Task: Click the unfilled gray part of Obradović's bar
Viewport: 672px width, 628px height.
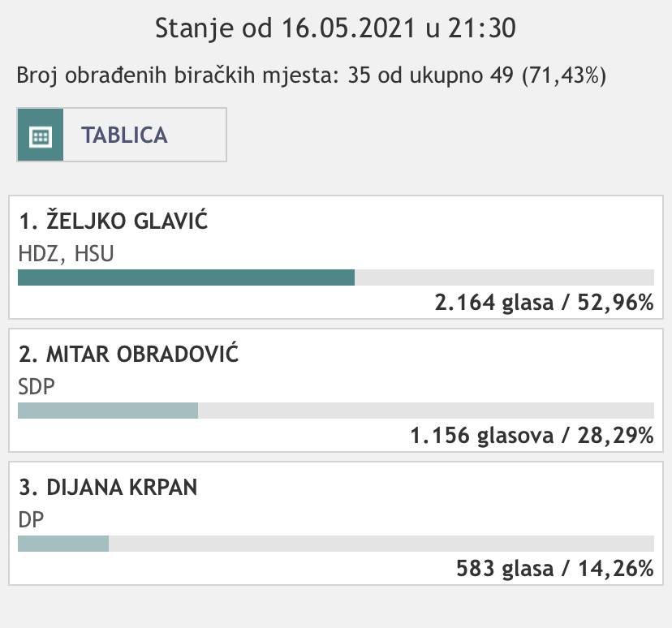Action: [425, 411]
